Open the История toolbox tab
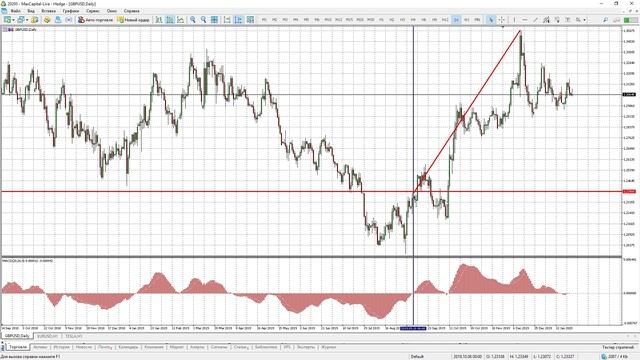640x360 pixels. [62, 347]
